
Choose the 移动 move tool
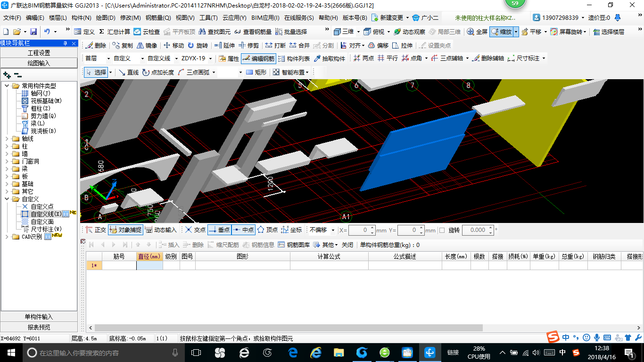coord(173,45)
